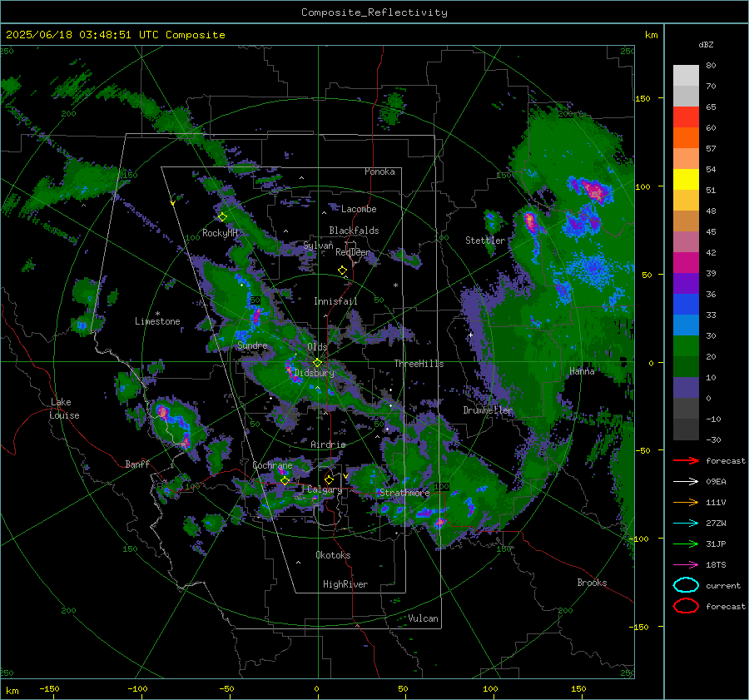This screenshot has width=749, height=700.
Task: Click the 'Lacombe' map label
Action: (x=359, y=209)
